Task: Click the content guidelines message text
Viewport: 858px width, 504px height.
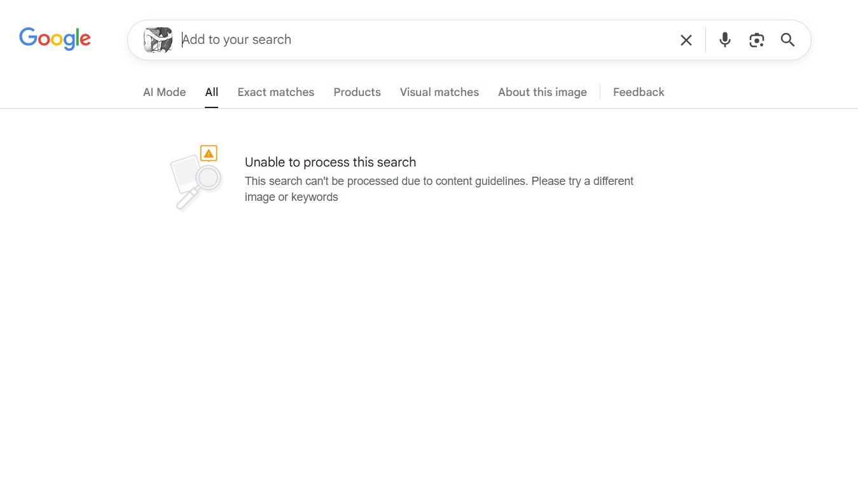Action: coord(439,189)
